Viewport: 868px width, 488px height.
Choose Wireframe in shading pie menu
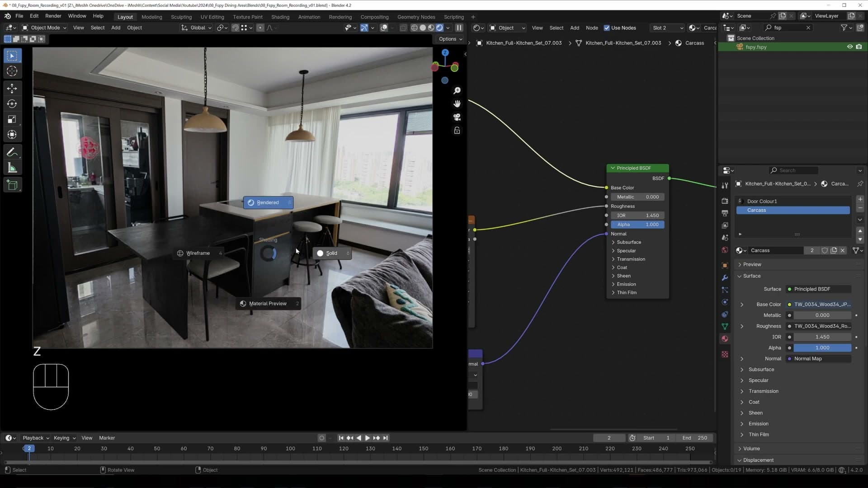199,253
